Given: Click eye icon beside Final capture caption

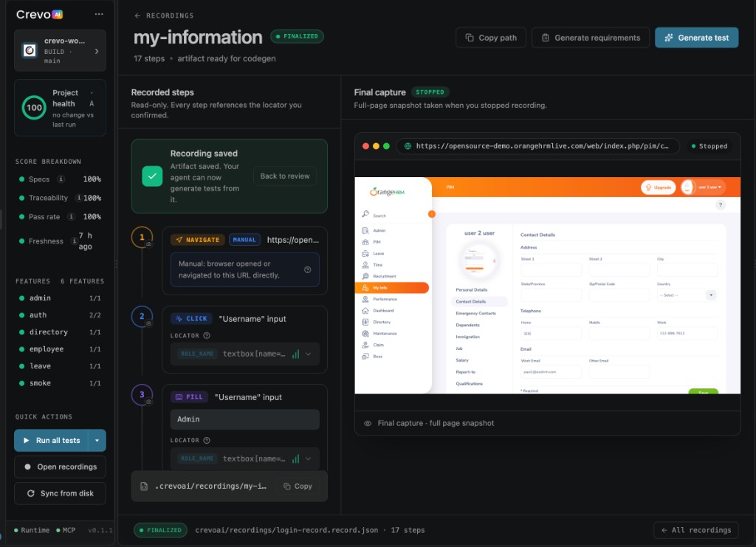Looking at the screenshot, I should click(x=368, y=423).
